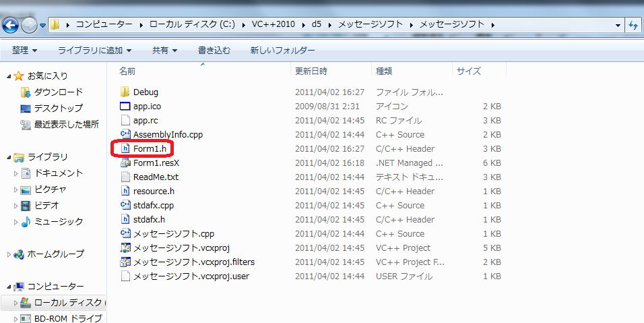Viewport: 644px width, 323px height.
Task: Select コンピューター in the address breadcrumb
Action: 104,24
